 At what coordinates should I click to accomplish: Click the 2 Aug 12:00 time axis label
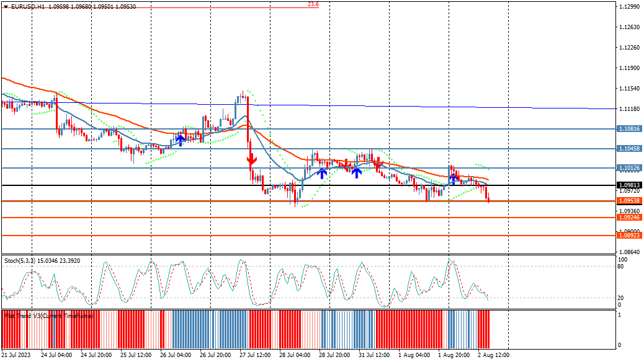point(494,355)
